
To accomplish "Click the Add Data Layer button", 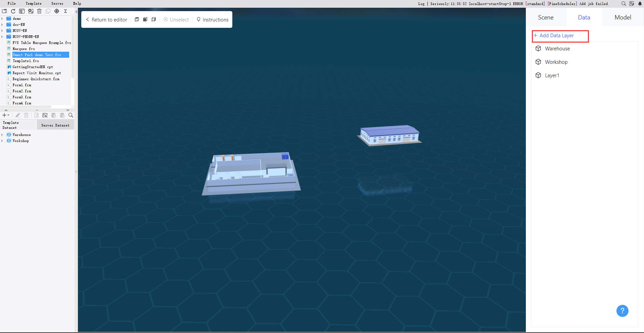I will click(560, 36).
